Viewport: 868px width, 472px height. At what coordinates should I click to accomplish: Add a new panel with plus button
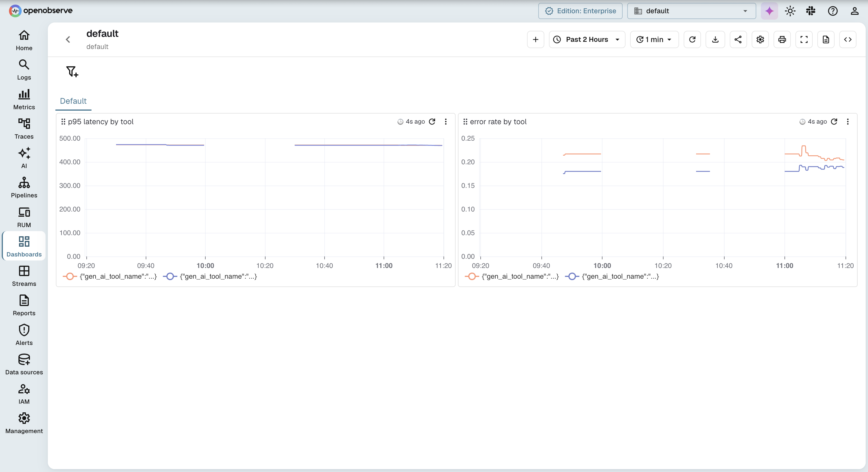click(535, 39)
